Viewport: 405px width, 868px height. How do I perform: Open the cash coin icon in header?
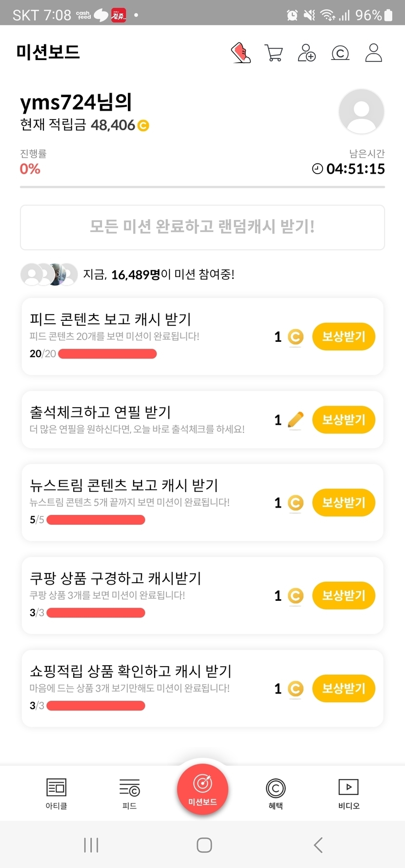point(340,53)
